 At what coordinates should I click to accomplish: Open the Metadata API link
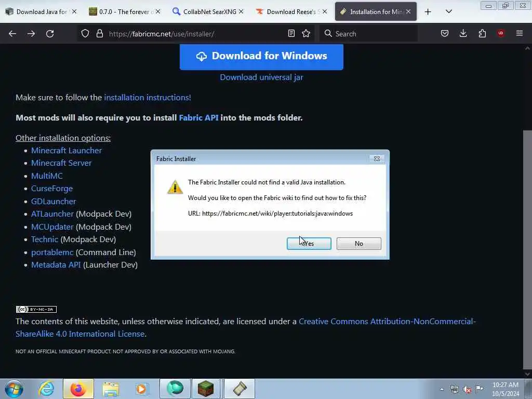click(56, 264)
